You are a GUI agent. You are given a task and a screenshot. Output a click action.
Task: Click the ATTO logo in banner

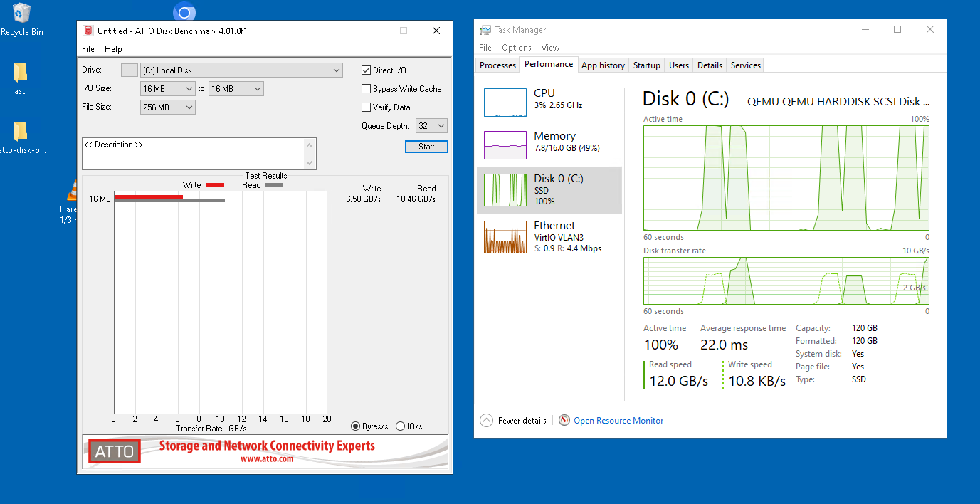114,451
